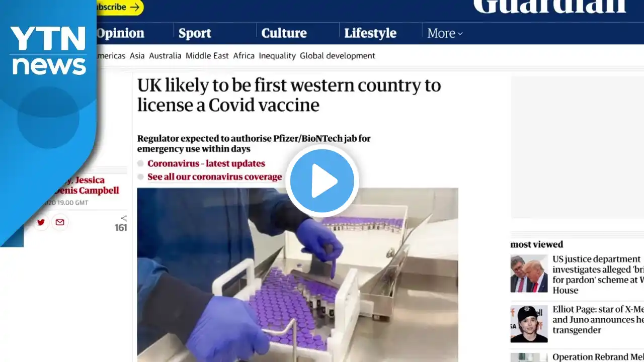Select Middle East in the sub-navigation

207,56
